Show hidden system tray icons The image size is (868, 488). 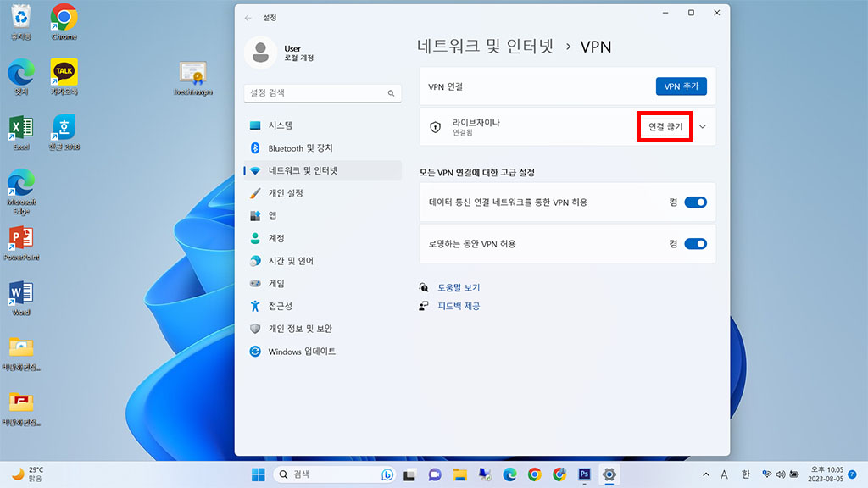[706, 474]
